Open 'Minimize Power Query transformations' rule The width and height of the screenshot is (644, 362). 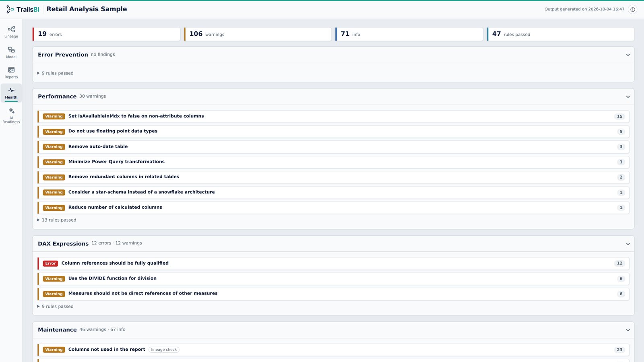pos(333,162)
